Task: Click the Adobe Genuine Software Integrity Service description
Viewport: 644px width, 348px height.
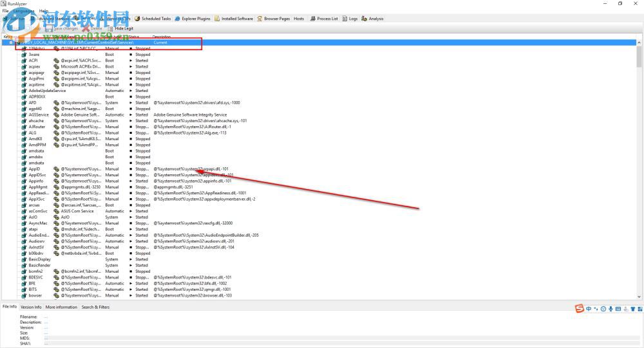Action: [190, 115]
